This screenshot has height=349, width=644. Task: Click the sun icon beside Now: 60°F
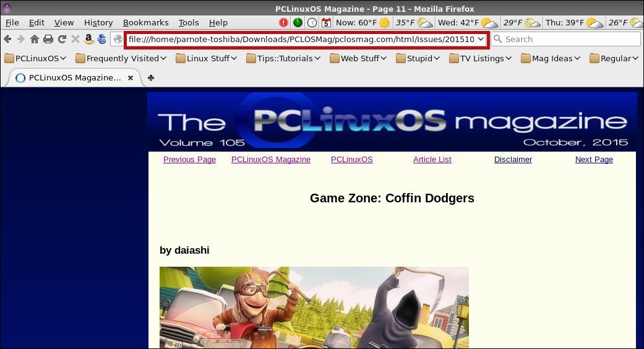pos(384,22)
